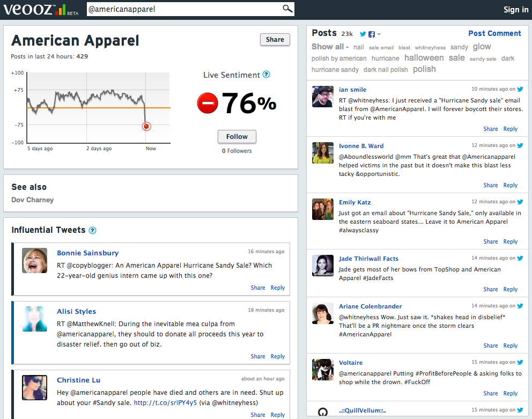Open Jade Thirlwall Facts avatar
The width and height of the screenshot is (532, 419).
point(323,266)
